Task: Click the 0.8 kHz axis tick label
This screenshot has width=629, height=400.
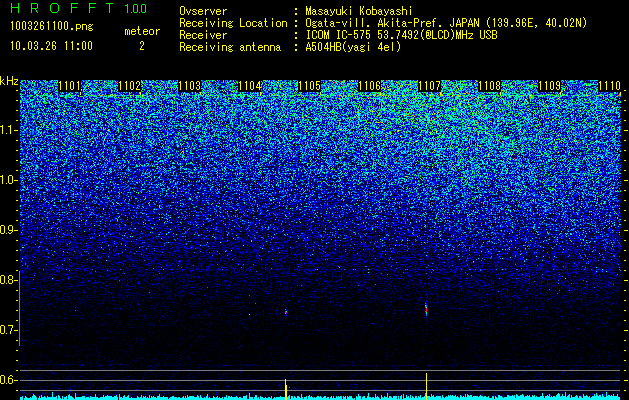Action: pos(7,280)
